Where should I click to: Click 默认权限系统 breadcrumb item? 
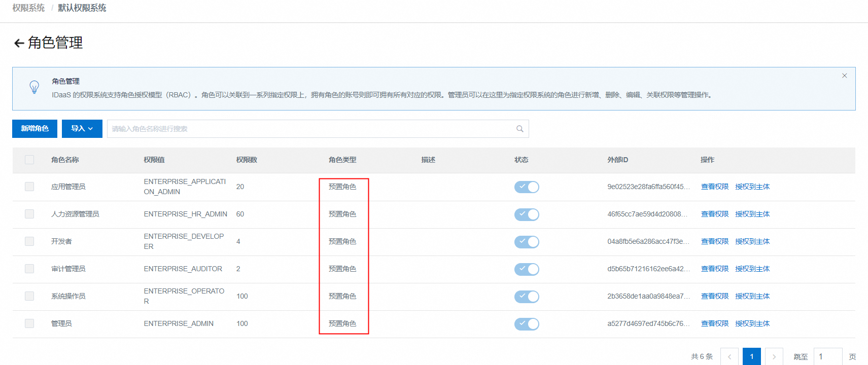[82, 8]
